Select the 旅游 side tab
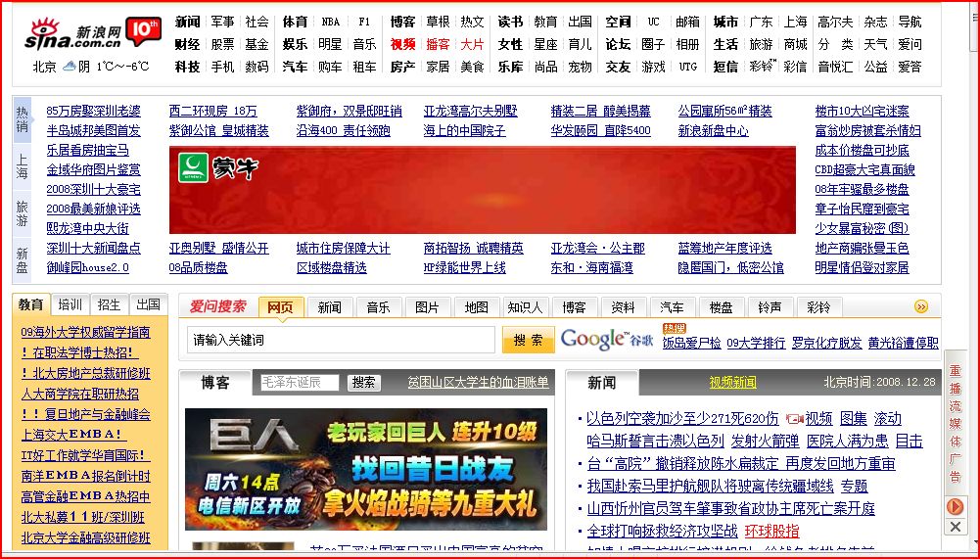 (22, 213)
